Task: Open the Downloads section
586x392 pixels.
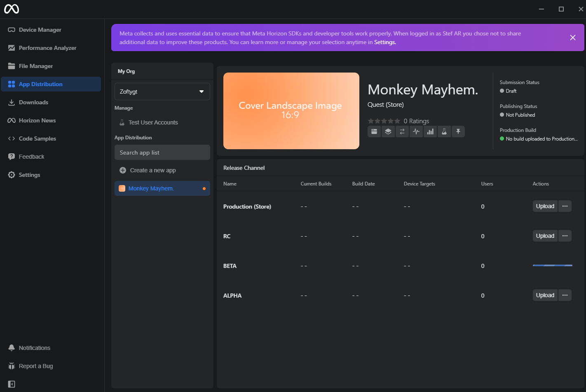Action: point(51,102)
